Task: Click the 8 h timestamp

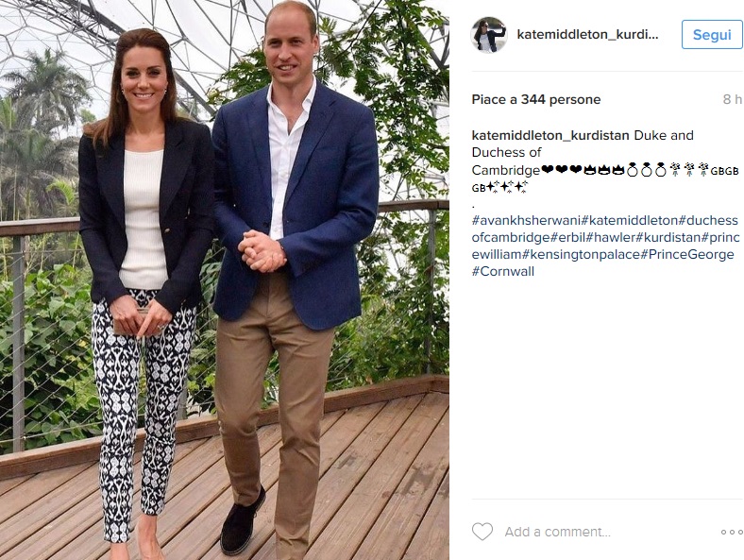Action: 732,99
